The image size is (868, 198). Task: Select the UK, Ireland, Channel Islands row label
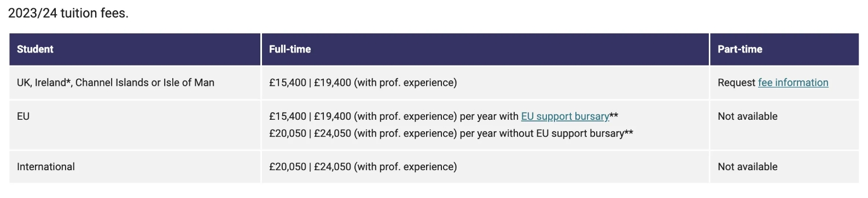[x=115, y=83]
